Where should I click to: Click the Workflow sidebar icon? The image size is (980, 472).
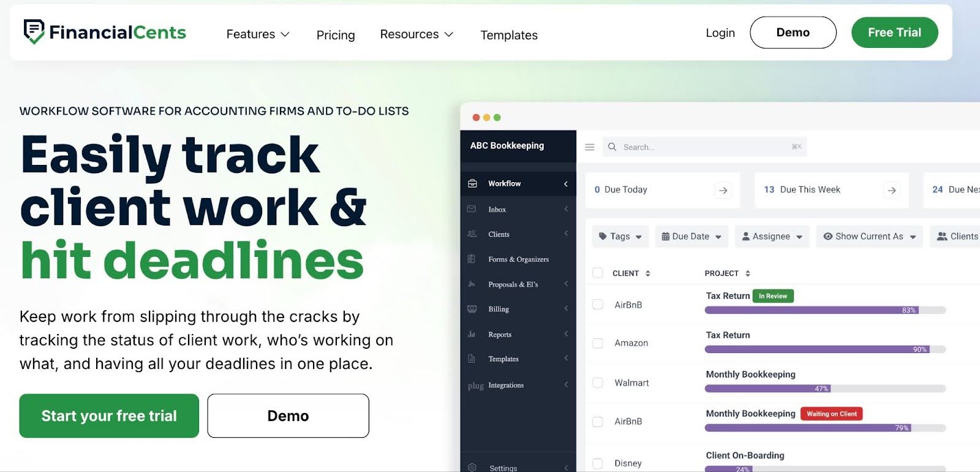472,183
